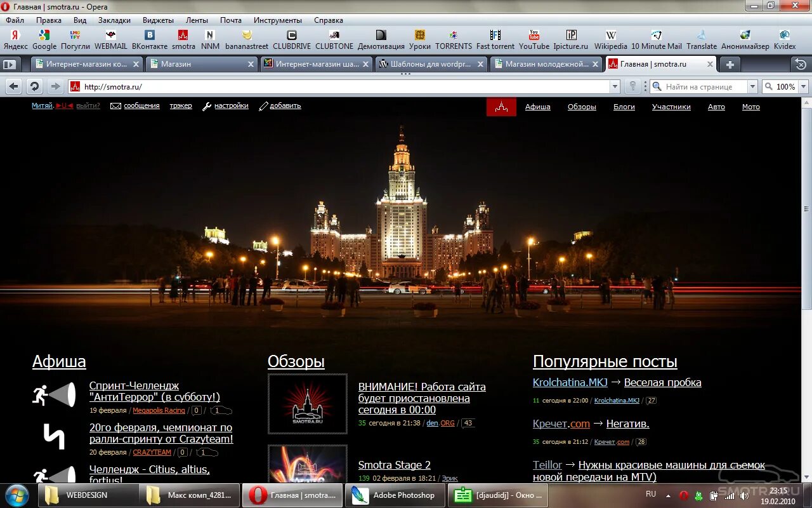Viewport: 812px width, 508px height.
Task: Open the Анонимайзер bookmark icon
Action: 745,35
